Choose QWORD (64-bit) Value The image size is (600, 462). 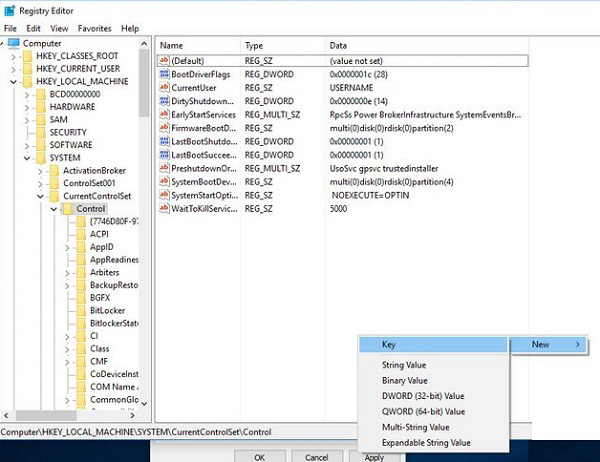click(433, 411)
